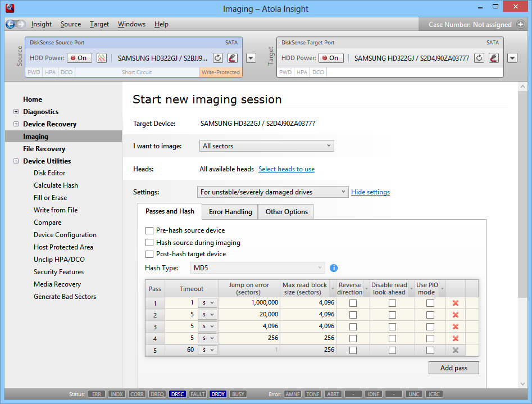This screenshot has height=404, width=532.
Task: Change pass 1 timeout unit dropdown
Action: [x=208, y=303]
